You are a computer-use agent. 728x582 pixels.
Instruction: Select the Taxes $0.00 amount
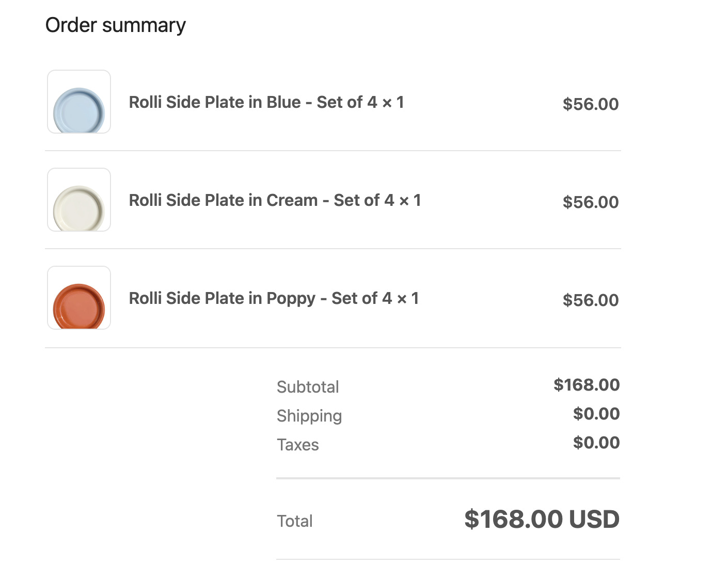[596, 443]
